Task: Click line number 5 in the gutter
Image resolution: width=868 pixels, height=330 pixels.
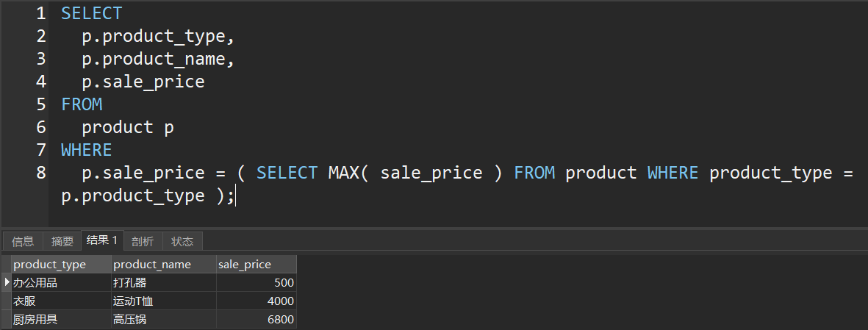Action: [x=40, y=104]
